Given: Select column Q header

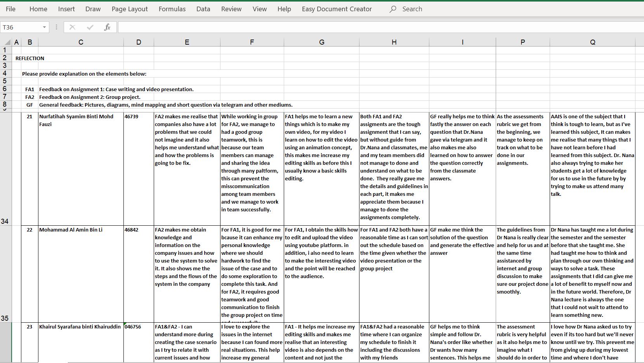Looking at the screenshot, I should pos(593,42).
